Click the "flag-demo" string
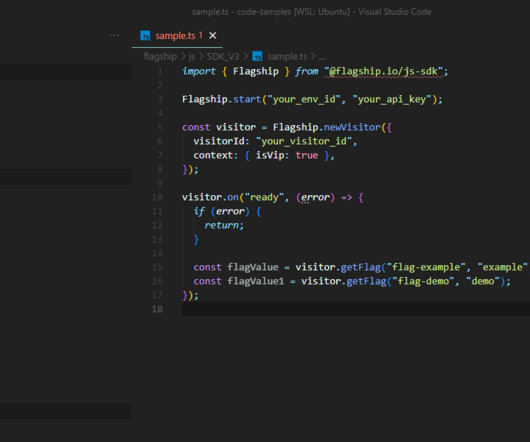 point(423,281)
